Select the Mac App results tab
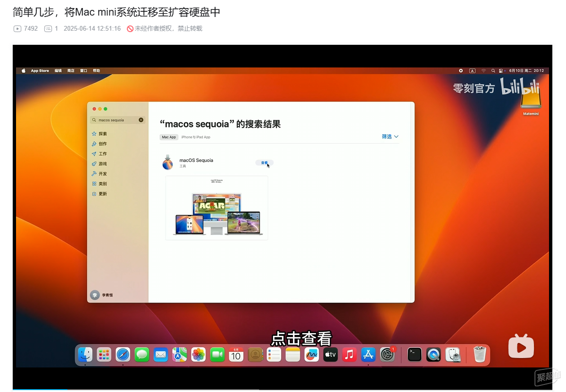This screenshot has width=566, height=392. pyautogui.click(x=169, y=137)
